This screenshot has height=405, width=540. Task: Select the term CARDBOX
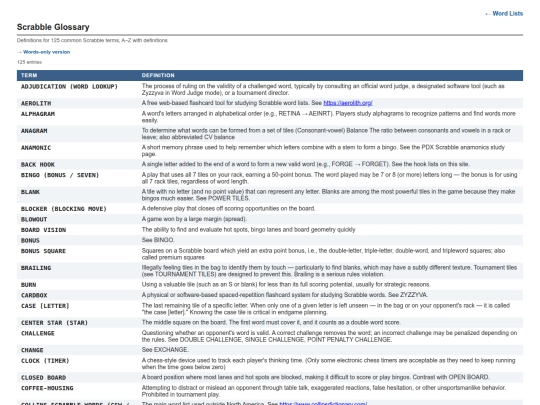point(34,295)
